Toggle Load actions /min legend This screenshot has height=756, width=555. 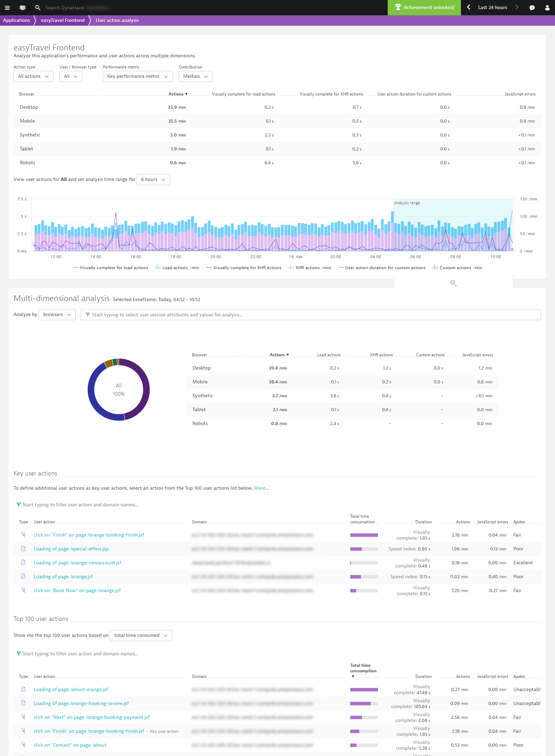coord(177,268)
